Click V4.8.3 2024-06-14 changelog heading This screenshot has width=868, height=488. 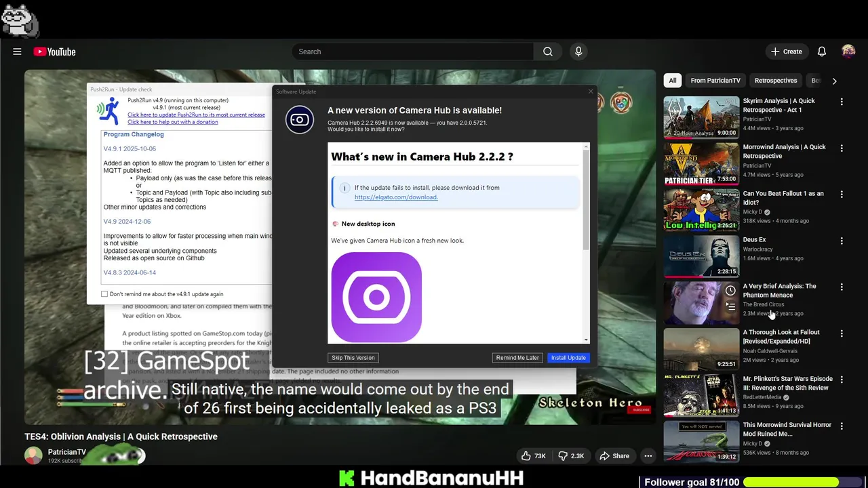point(130,272)
